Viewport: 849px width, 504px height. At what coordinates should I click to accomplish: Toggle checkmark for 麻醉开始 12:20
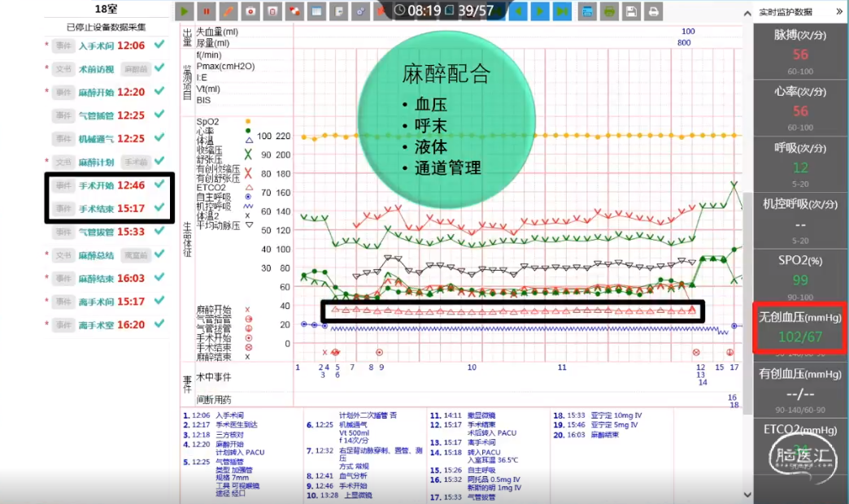[159, 91]
